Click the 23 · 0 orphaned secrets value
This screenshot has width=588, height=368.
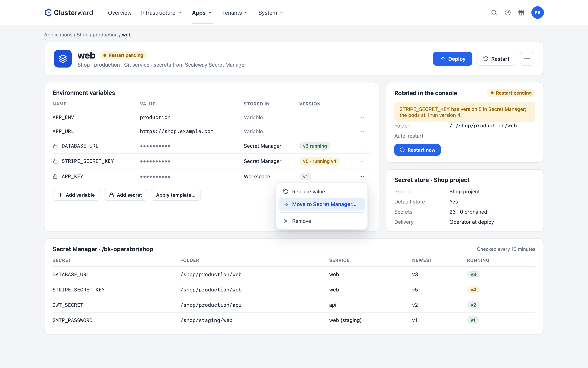468,212
